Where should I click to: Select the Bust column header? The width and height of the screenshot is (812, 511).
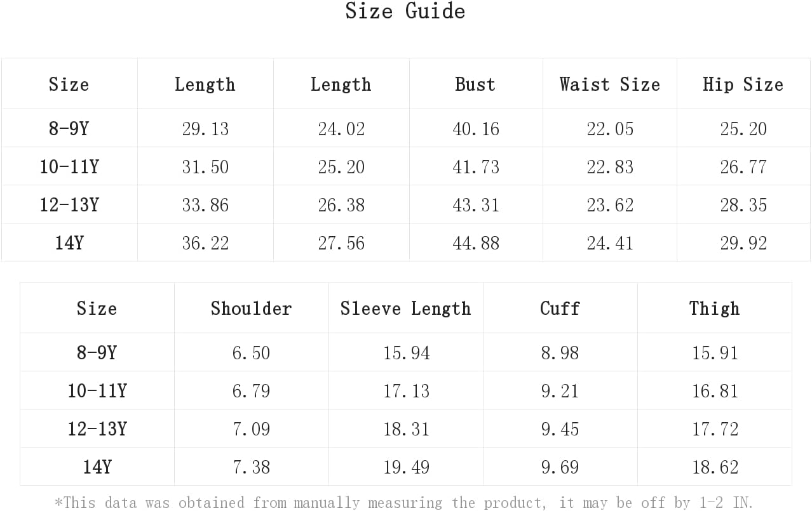pos(475,84)
